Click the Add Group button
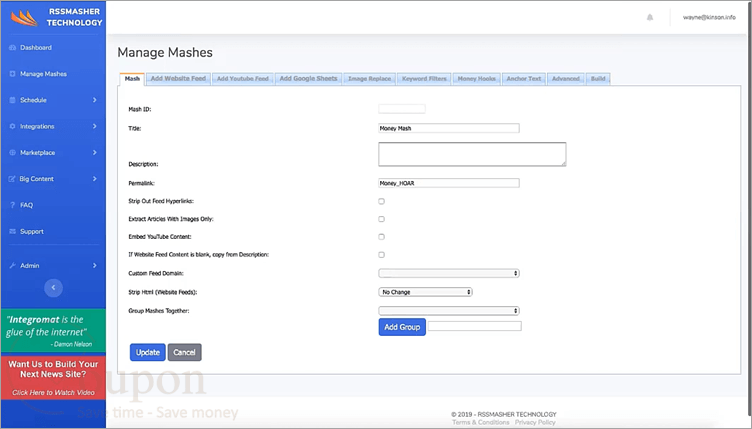 click(402, 327)
